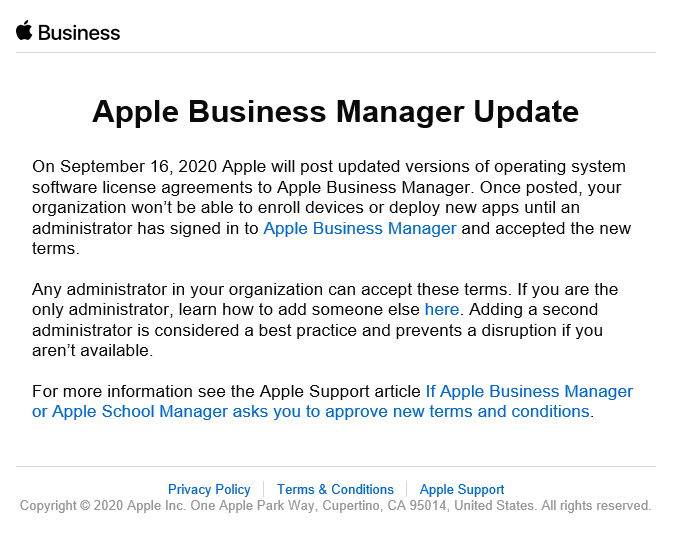Screen dimensions: 687x540
Task: Open the Terms & Conditions footer link
Action: coord(335,489)
